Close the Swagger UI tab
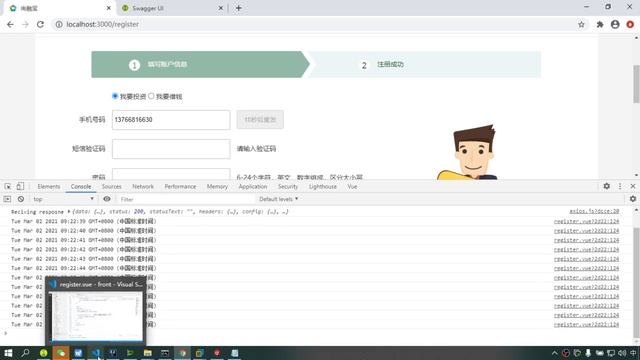Viewport: 640px width, 360px height. [x=221, y=8]
